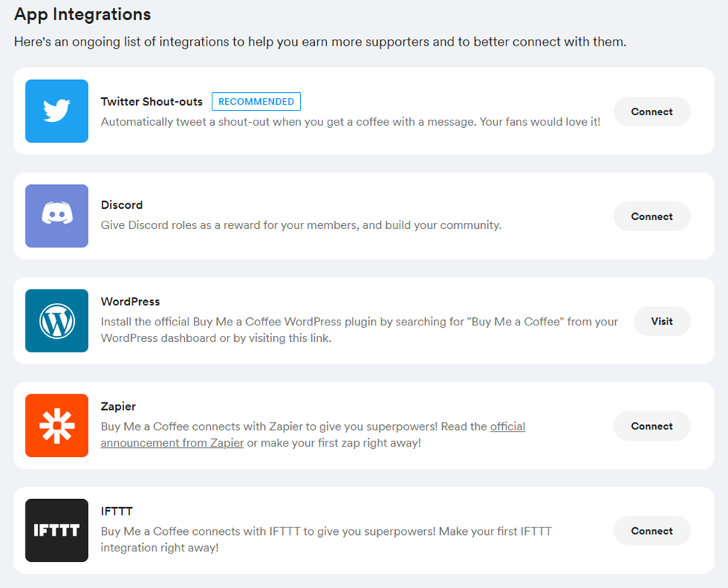Click the Zapier integration title

coord(118,406)
